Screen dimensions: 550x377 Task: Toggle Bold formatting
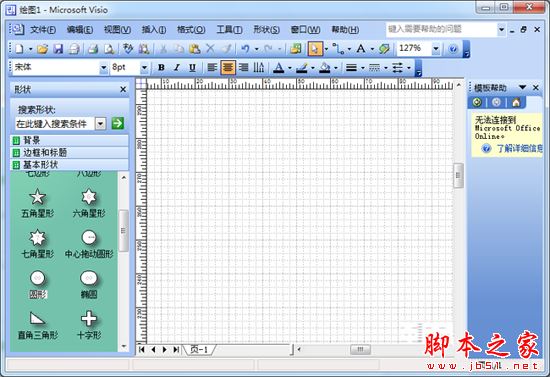161,67
